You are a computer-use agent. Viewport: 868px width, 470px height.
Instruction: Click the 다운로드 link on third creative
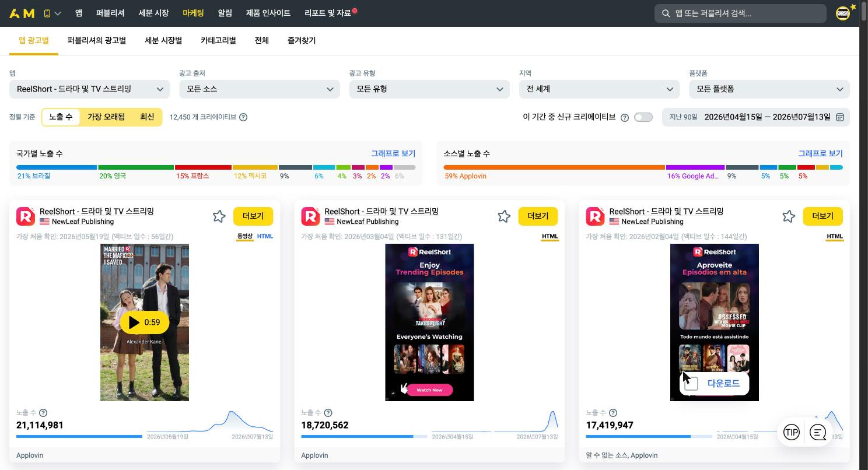click(x=723, y=383)
